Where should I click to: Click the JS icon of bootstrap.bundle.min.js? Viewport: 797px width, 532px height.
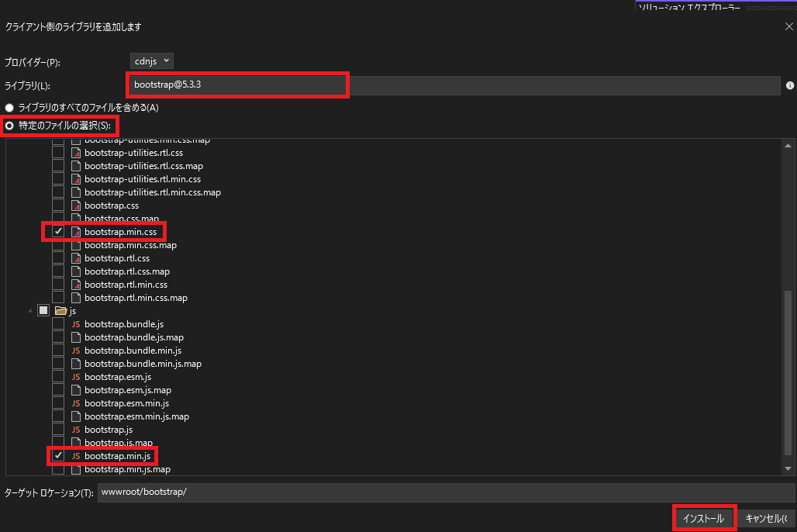click(x=76, y=351)
